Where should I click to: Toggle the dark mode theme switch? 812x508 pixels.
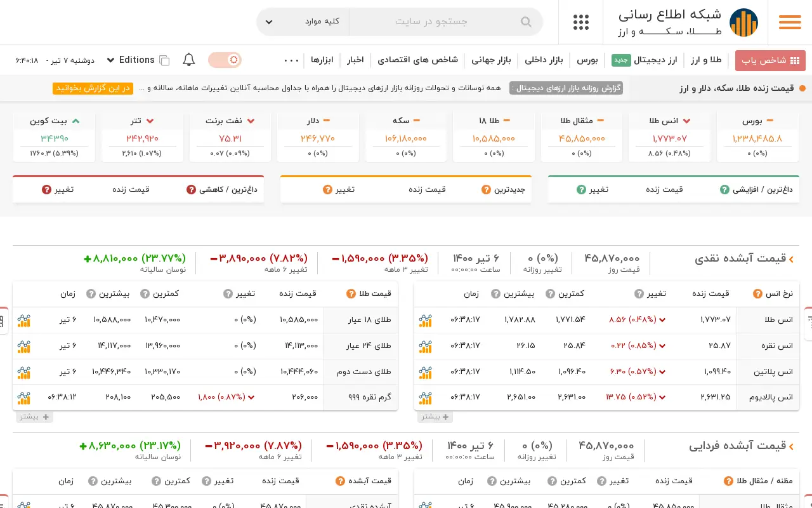click(x=225, y=60)
